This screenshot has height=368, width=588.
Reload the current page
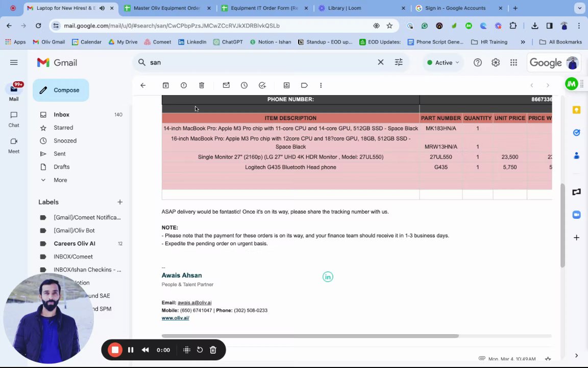[38, 26]
